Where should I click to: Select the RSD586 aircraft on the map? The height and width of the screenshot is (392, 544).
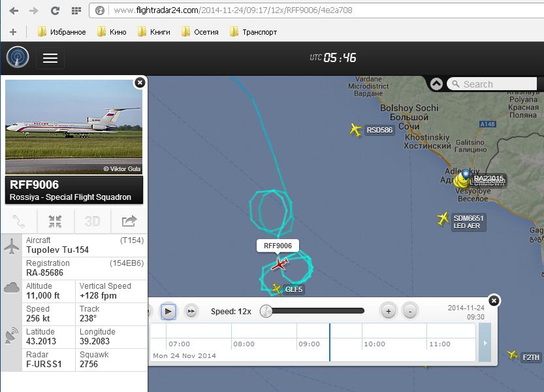(356, 130)
